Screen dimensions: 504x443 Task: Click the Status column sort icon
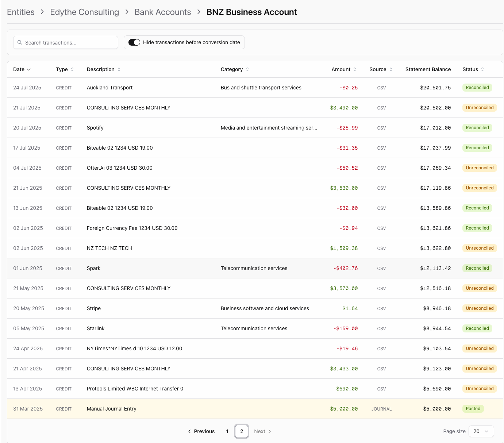[x=482, y=69]
